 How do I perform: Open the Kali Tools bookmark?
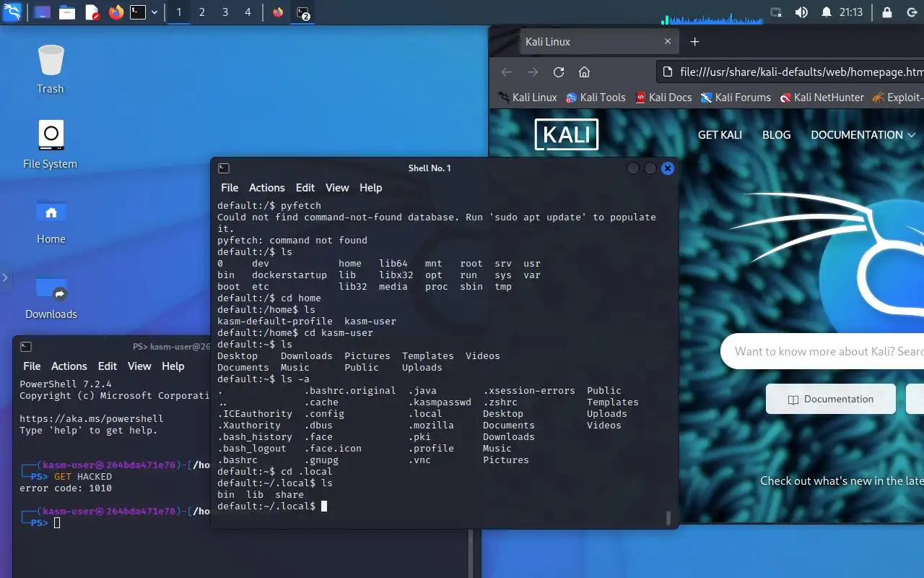pyautogui.click(x=596, y=98)
